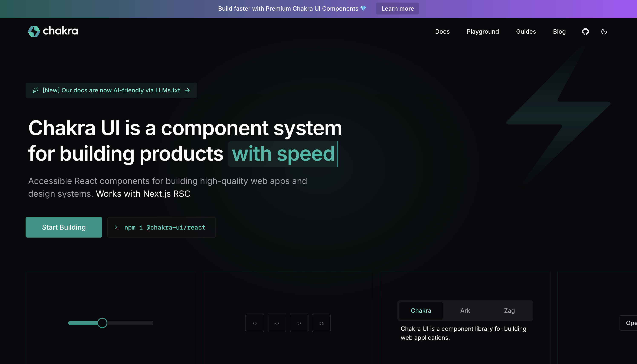Screen dimensions: 637x364
Task: Click the party popper icon in the announcement
Action: (x=36, y=90)
